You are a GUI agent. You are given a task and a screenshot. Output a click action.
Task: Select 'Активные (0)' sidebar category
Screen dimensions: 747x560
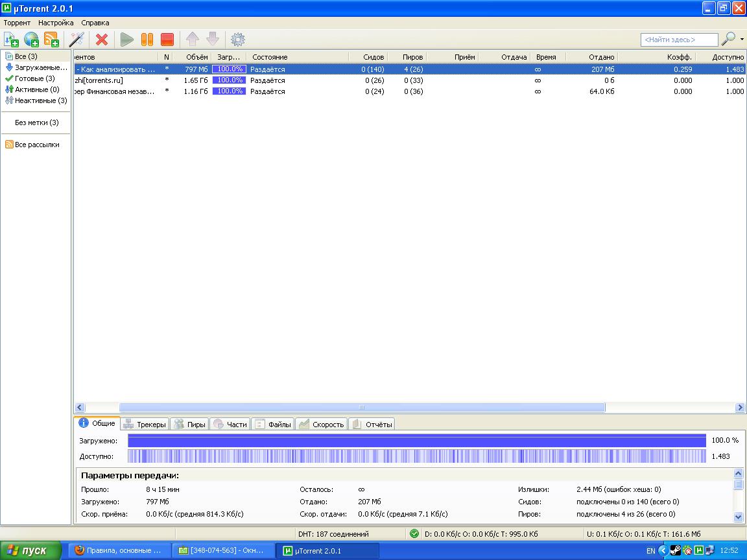click(x=32, y=89)
